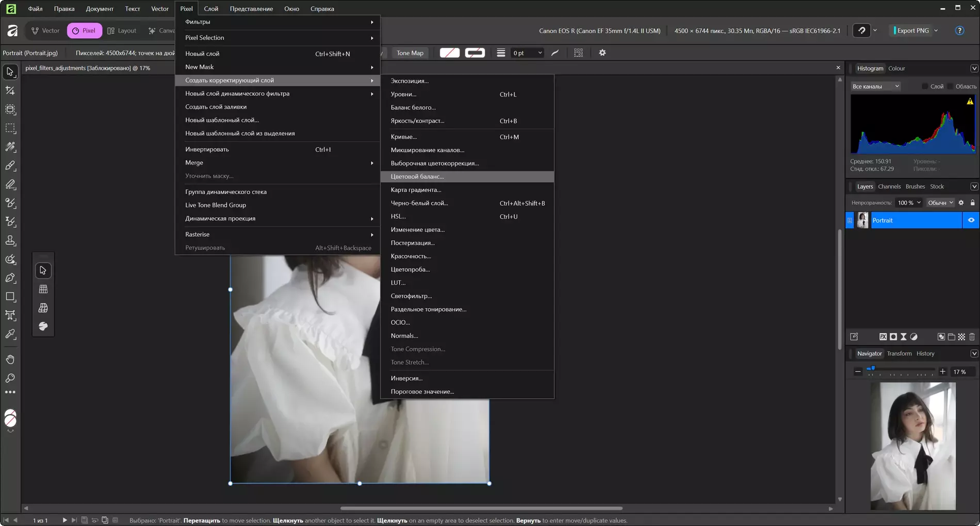Enable the Область checkbox in Histogram
980x526 pixels.
(x=950, y=87)
